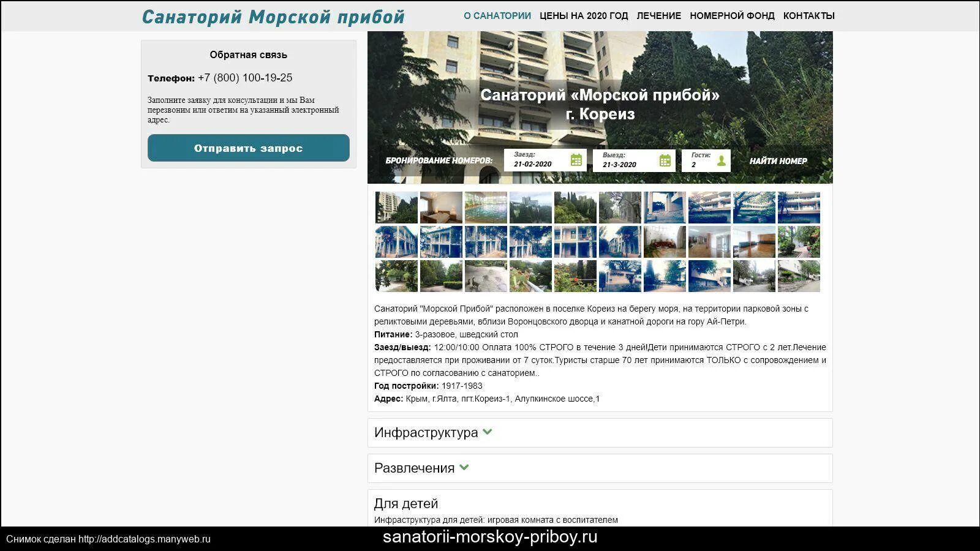Click the Обратная связь heading
980x551 pixels.
click(x=249, y=54)
